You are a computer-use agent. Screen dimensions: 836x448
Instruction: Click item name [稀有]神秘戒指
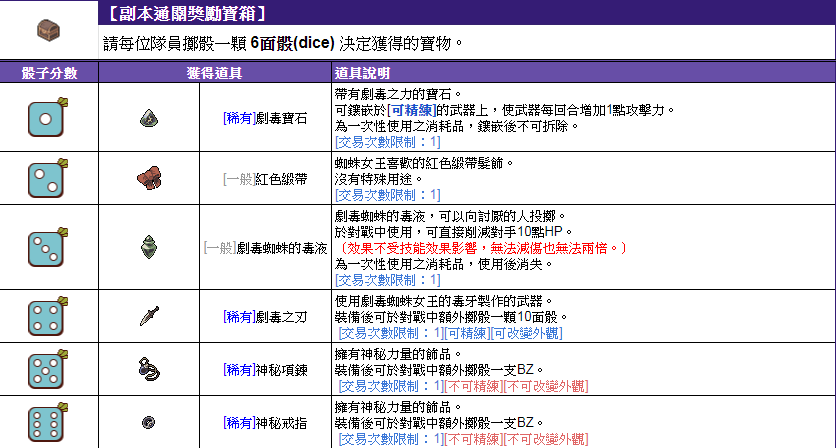coord(265,423)
